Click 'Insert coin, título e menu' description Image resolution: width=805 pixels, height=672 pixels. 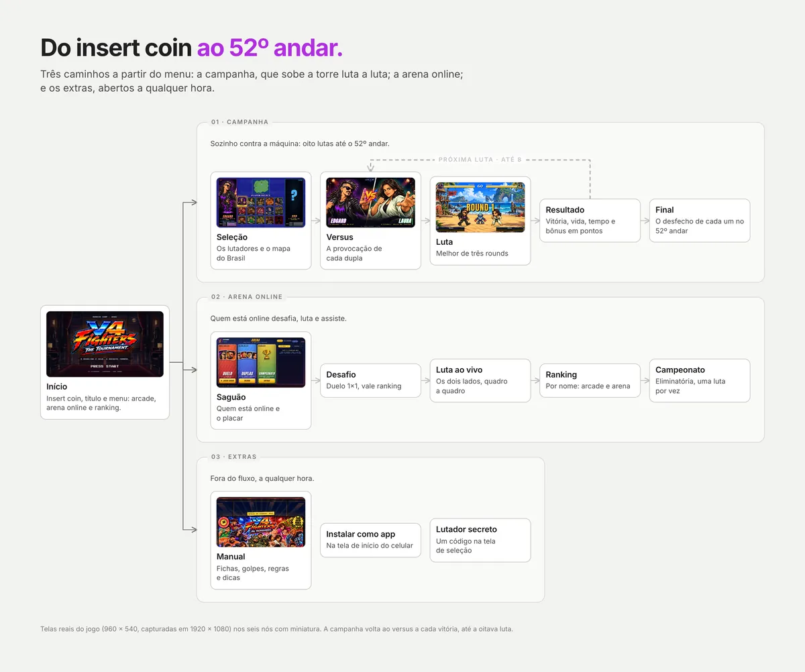click(101, 403)
